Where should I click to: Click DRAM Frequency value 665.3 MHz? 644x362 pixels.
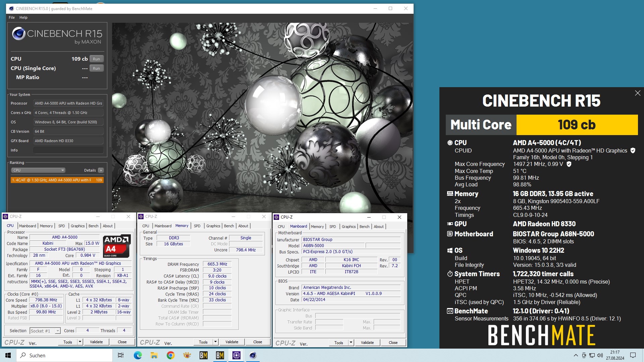point(217,264)
